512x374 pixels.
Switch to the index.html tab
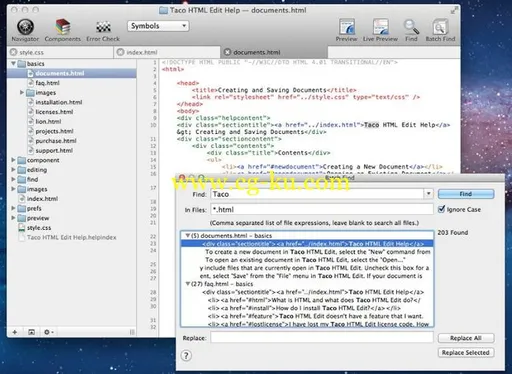point(167,52)
